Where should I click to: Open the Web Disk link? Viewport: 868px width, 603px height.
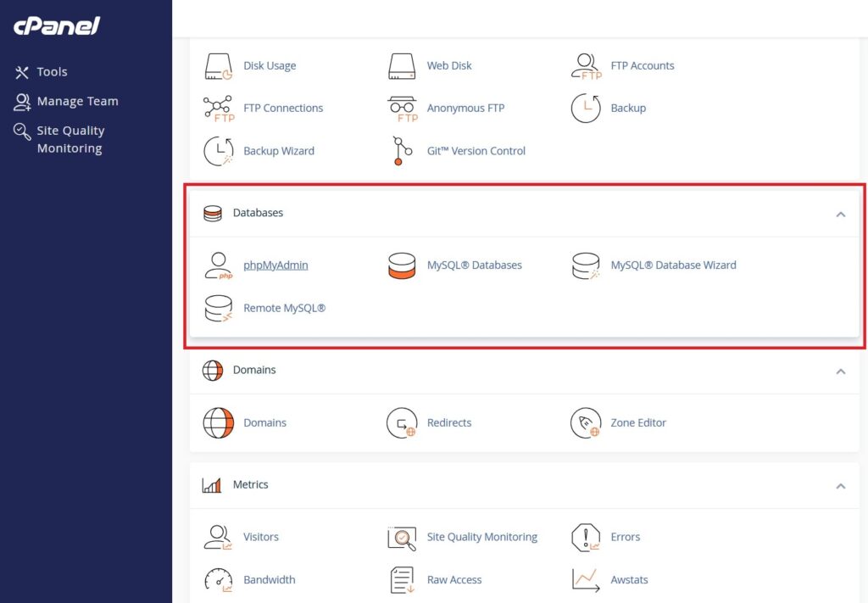(448, 65)
